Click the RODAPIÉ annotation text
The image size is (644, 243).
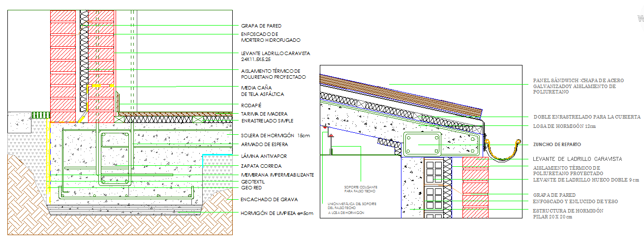pos(250,105)
